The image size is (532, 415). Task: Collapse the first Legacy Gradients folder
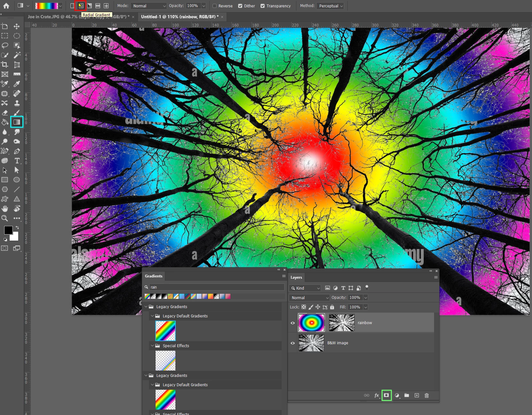coord(146,307)
